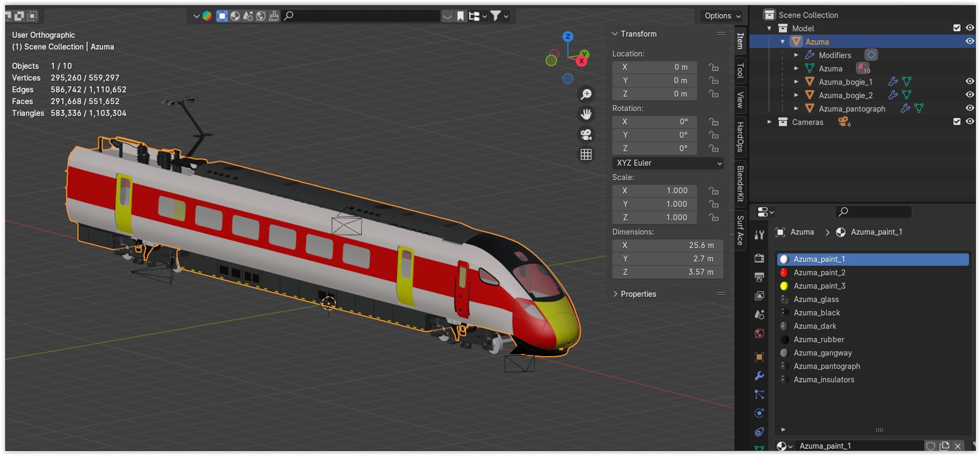
Task: Collapse the Azuma object tree
Action: pos(782,42)
